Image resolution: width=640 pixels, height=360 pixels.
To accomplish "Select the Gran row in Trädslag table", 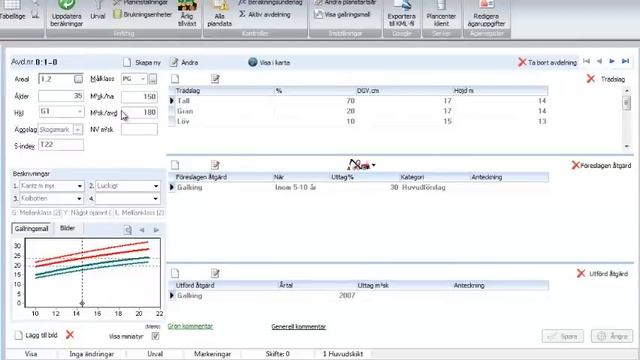I will point(358,111).
